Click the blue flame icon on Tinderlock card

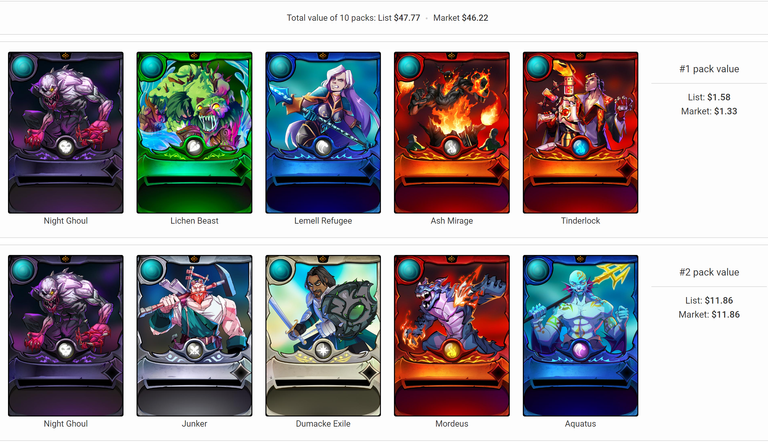click(580, 147)
